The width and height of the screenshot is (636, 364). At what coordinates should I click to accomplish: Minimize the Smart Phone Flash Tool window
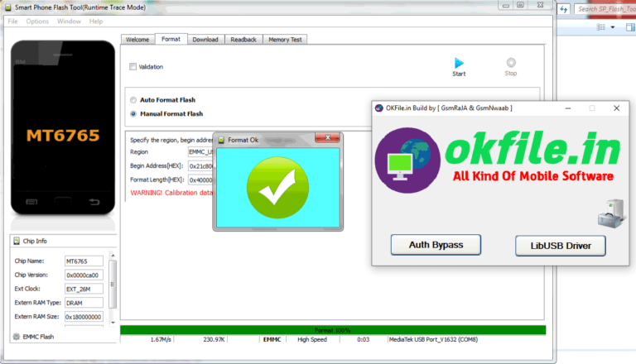tap(505, 5)
